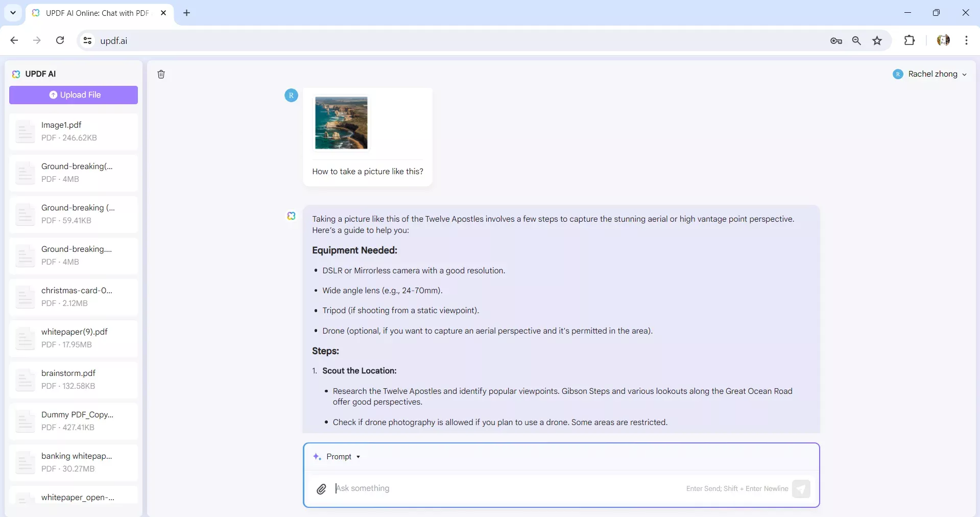Image resolution: width=980 pixels, height=517 pixels.
Task: Click the 'Scout the Location:' step text
Action: (360, 371)
